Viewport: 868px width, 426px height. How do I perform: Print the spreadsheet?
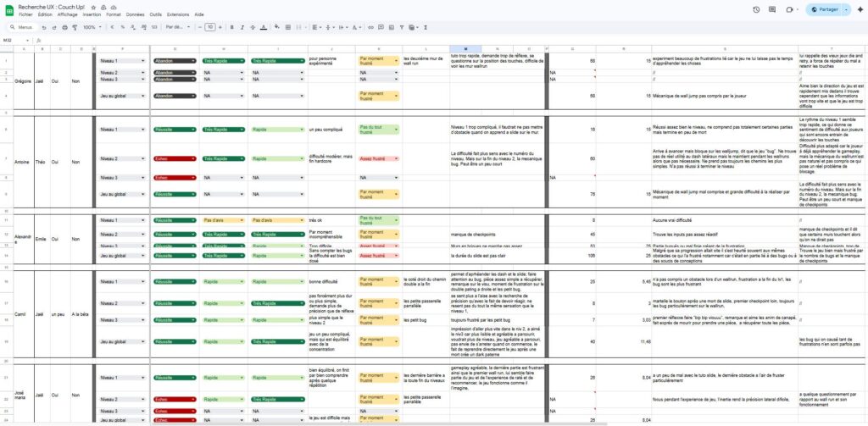click(x=64, y=27)
